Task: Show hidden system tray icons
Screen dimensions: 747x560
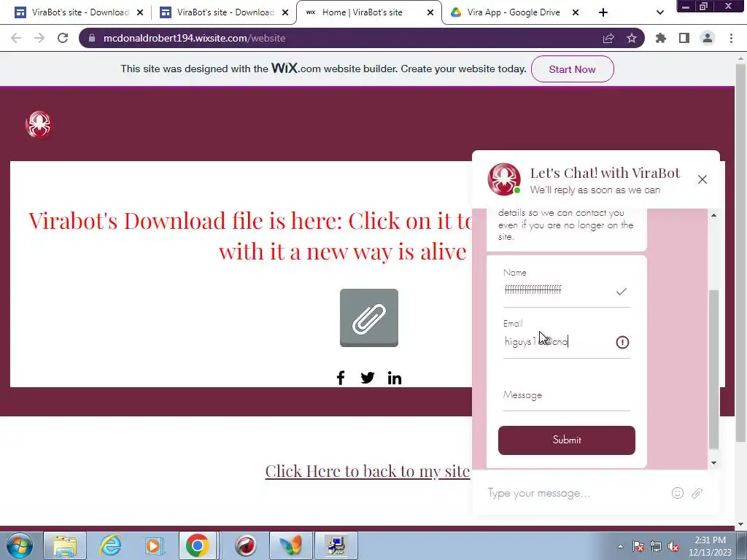Action: [620, 546]
